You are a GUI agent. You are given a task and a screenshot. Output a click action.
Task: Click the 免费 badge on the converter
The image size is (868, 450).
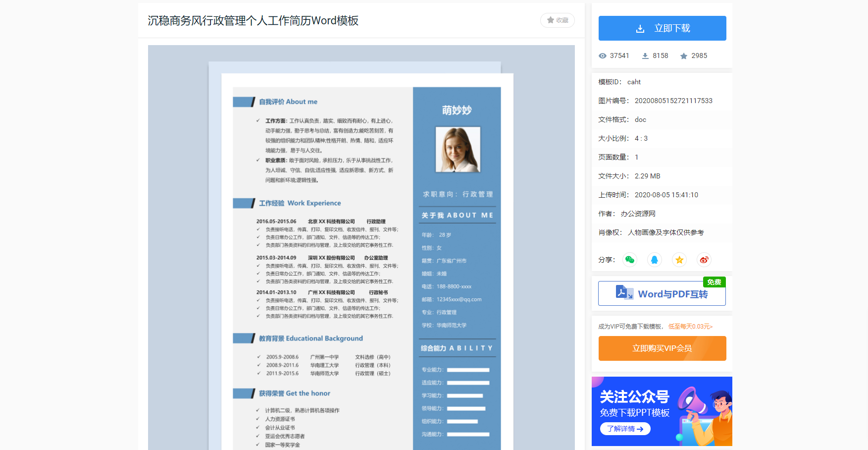(x=714, y=282)
